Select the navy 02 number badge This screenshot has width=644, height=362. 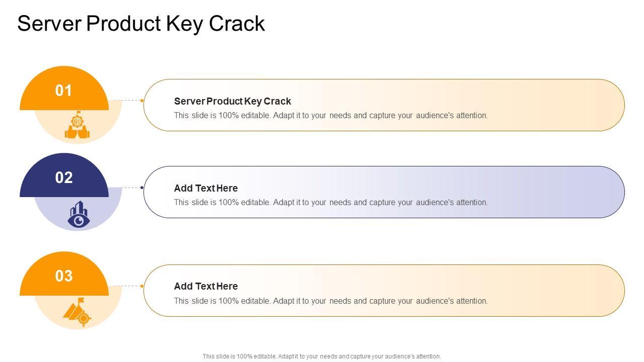pyautogui.click(x=64, y=178)
